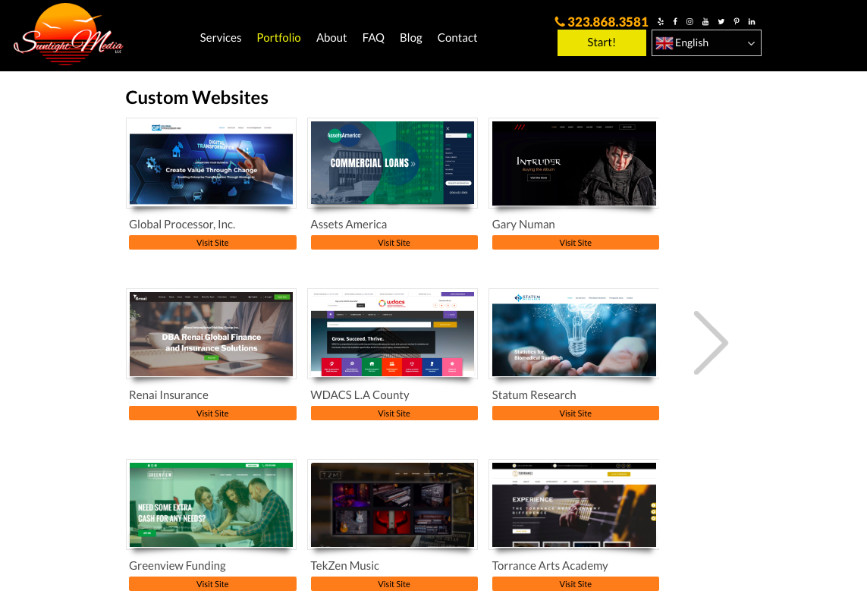Click the UK flag icon
The image size is (867, 616).
[664, 43]
